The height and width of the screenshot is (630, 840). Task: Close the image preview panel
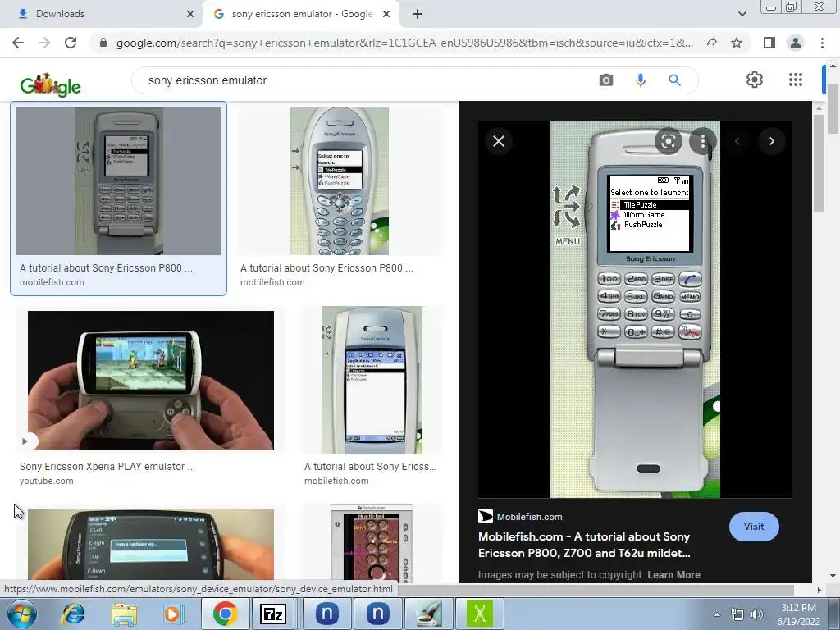(x=499, y=141)
